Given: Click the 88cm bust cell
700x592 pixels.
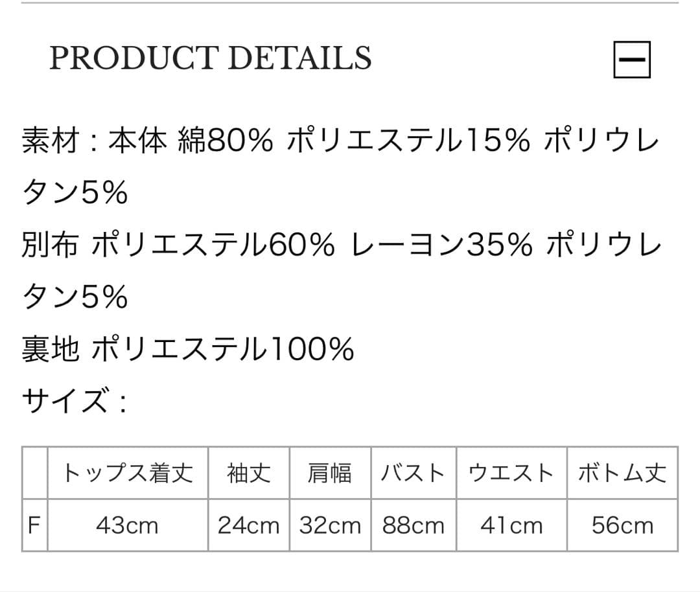Looking at the screenshot, I should [414, 525].
